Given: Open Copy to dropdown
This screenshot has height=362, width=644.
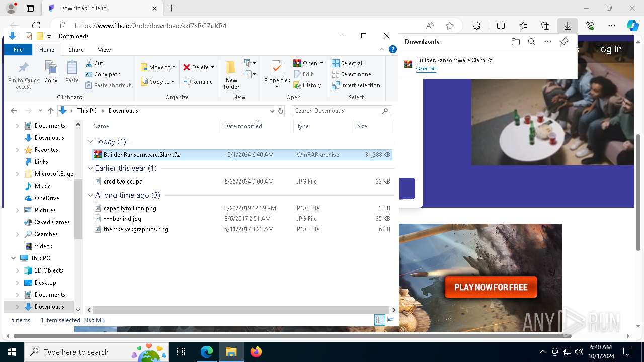Looking at the screenshot, I should point(157,82).
